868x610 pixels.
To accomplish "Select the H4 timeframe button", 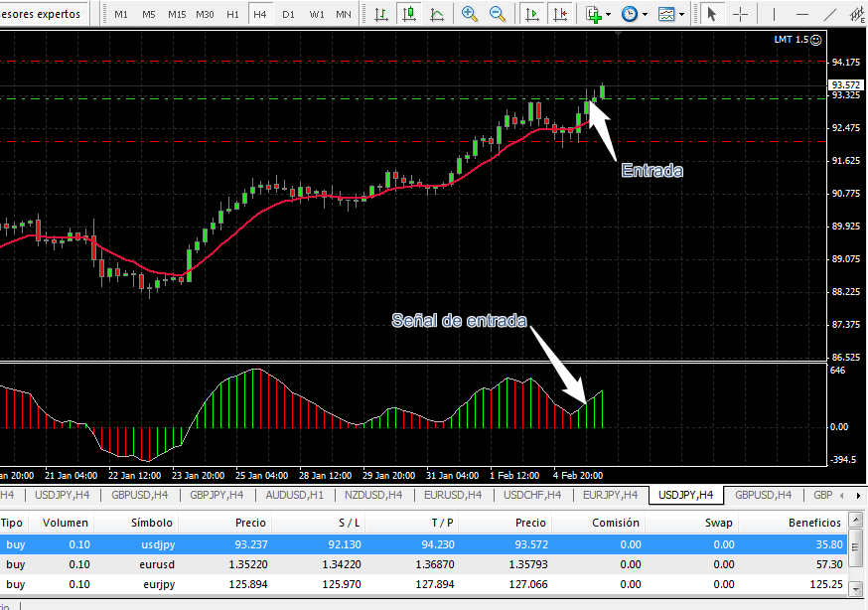I will pos(260,14).
